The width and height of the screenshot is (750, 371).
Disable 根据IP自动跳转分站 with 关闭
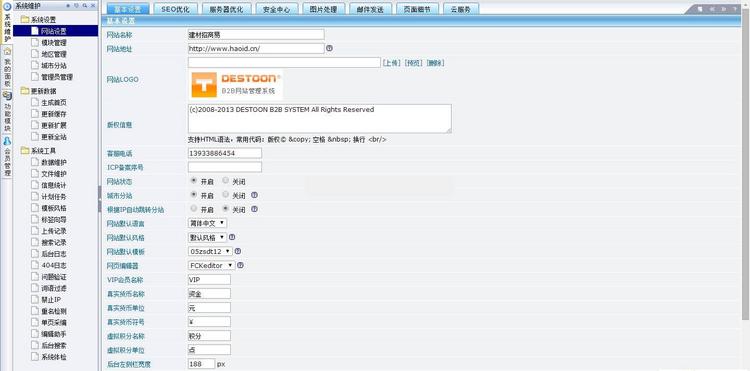pyautogui.click(x=225, y=208)
